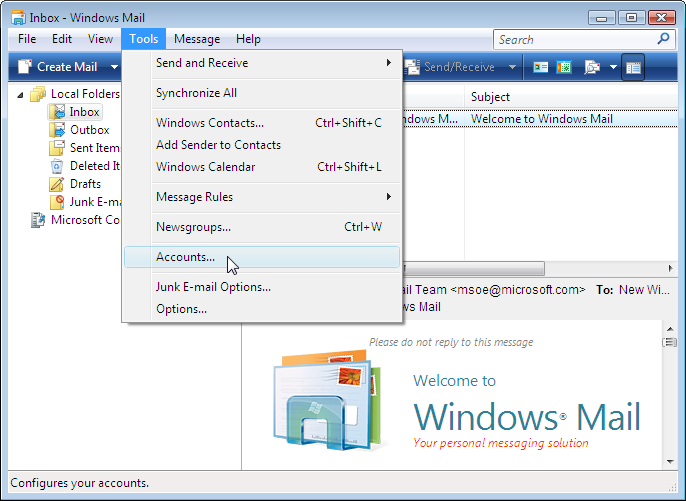Viewport: 686px width, 501px height.
Task: Click the search magnifier icon
Action: (x=663, y=39)
